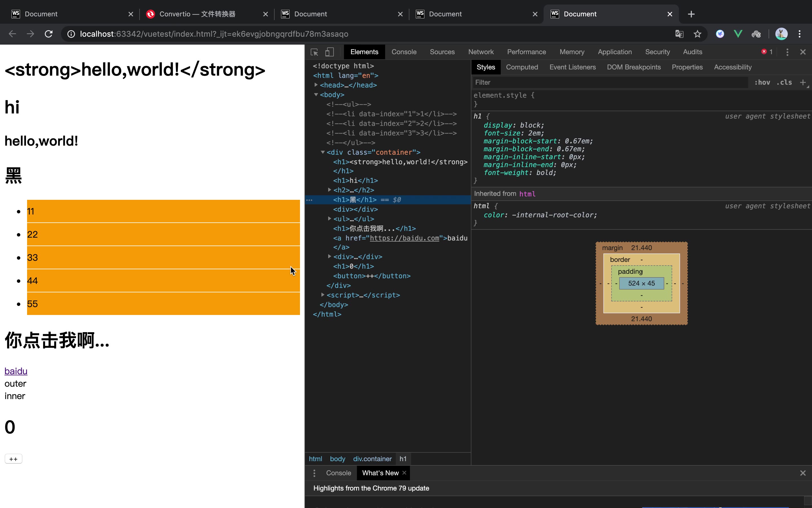
Task: Open the Console panel tab
Action: (x=404, y=52)
